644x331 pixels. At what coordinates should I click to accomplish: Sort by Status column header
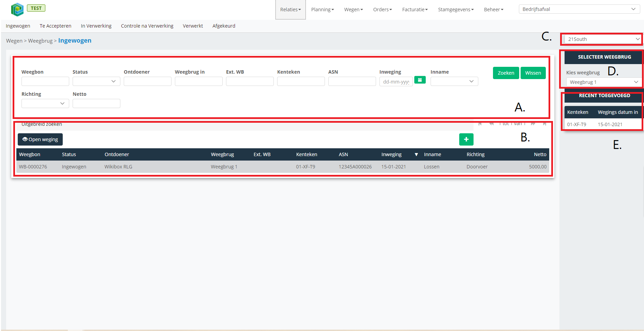tap(69, 154)
